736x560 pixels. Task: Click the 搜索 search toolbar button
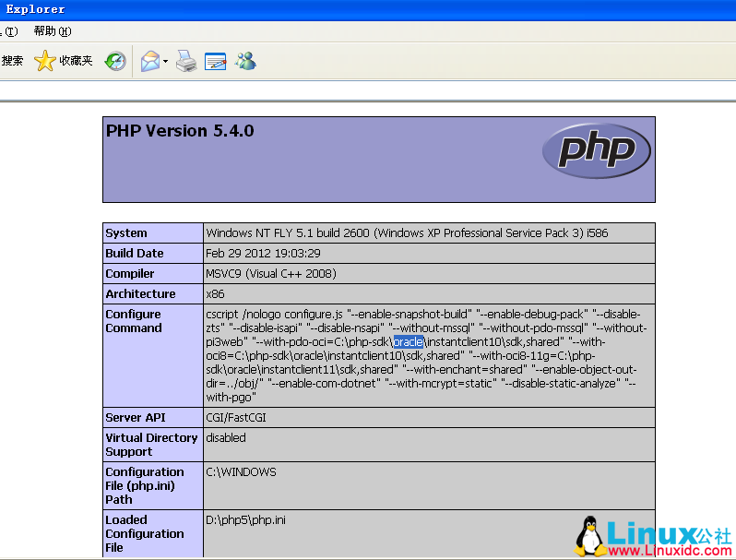[12, 61]
